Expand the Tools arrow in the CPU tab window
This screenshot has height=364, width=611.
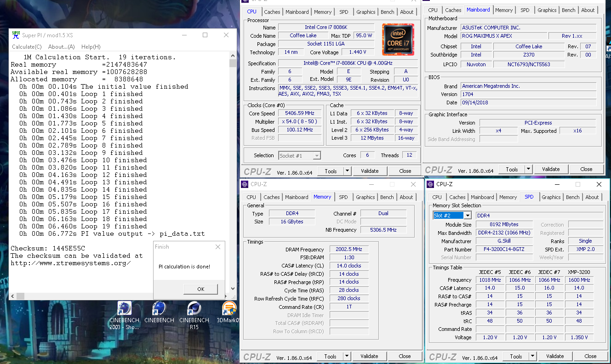point(347,171)
